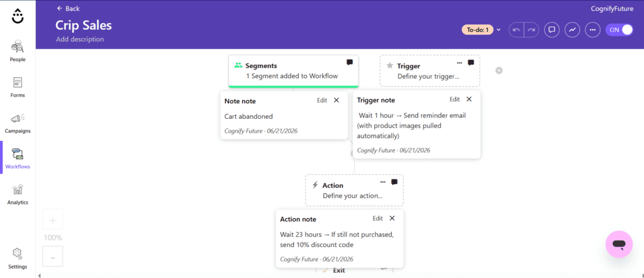Open the Campaigns section in sidebar
Viewport: 644px width, 278px height.
coord(18,123)
